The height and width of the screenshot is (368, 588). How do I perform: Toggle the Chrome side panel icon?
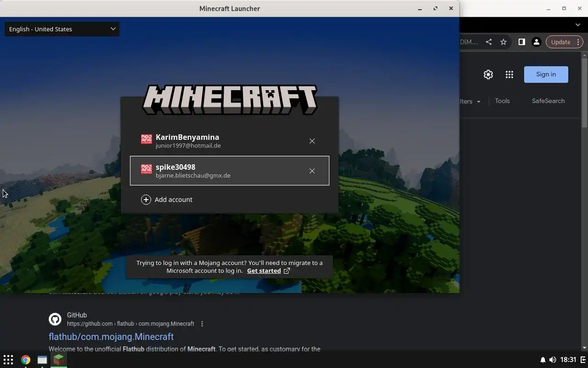[521, 42]
